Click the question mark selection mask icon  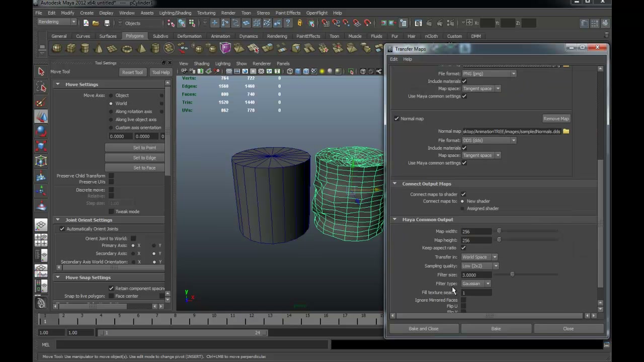click(x=288, y=23)
